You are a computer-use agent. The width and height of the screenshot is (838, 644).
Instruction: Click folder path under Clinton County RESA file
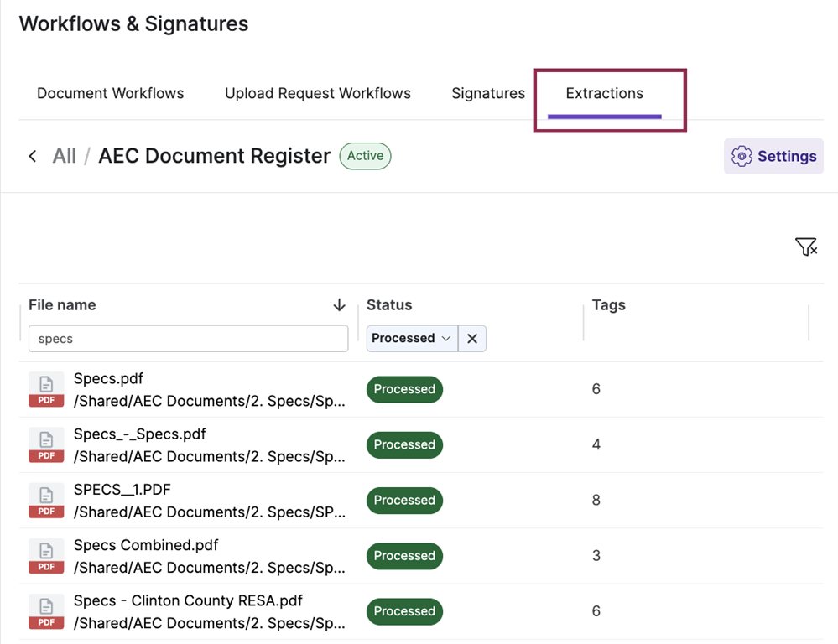pos(210,623)
